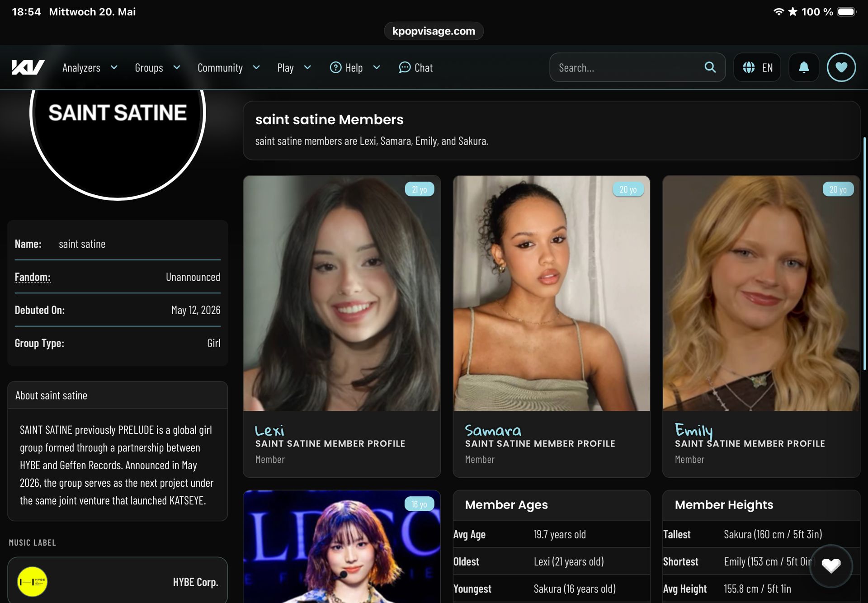Click the debut date 'May 12, 2026'
This screenshot has width=868, height=603.
pos(196,310)
